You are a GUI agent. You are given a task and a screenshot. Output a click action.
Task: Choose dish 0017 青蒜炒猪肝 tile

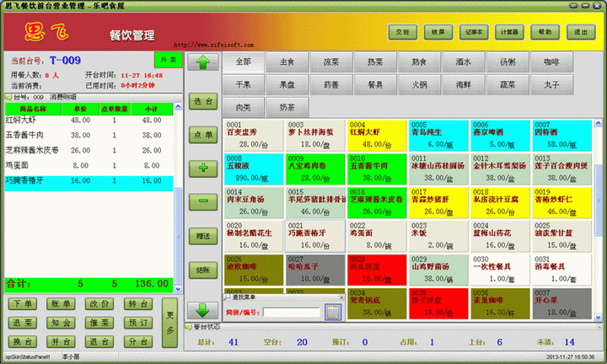[x=438, y=203]
